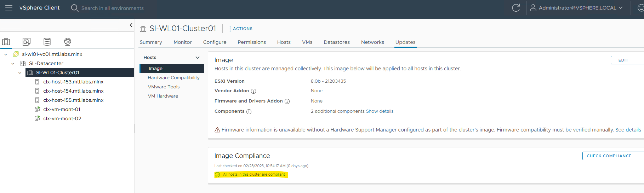Viewport: 644px width, 193px height.
Task: Click the EDIT image button
Action: point(623,60)
